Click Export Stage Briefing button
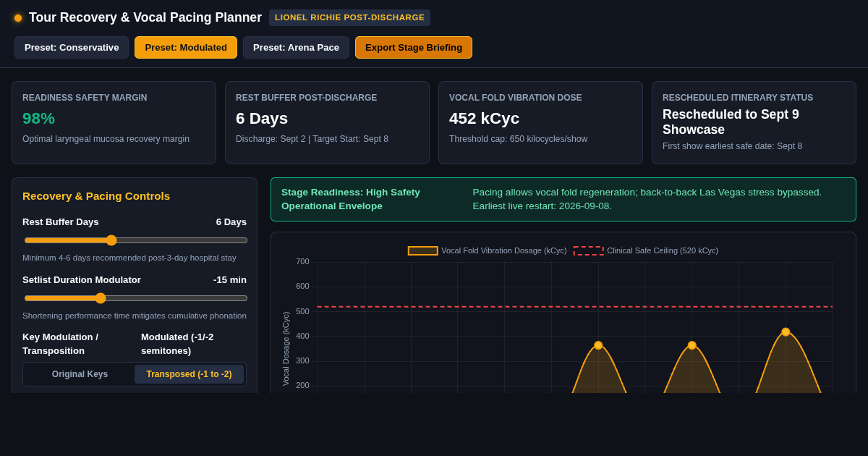The height and width of the screenshot is (456, 868). pos(414,48)
